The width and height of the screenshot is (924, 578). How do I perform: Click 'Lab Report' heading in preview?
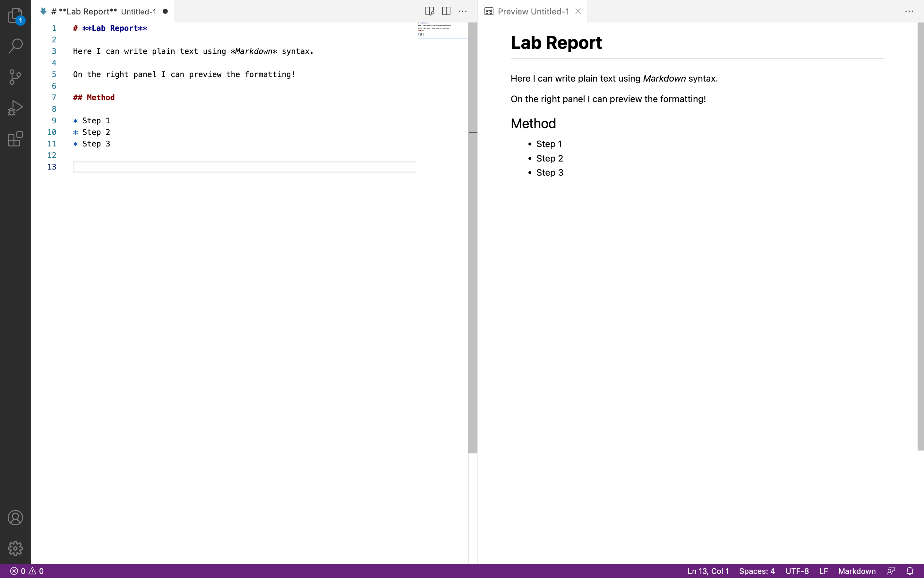pos(556,42)
